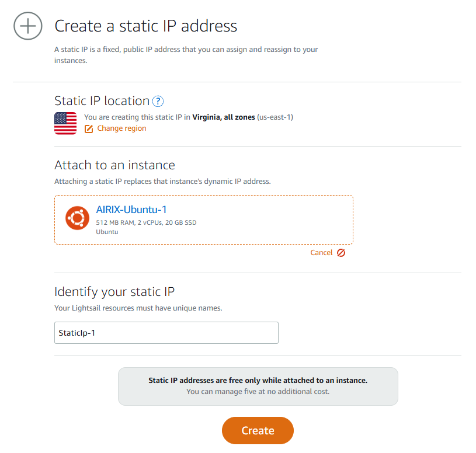Click inside the StaticIp-1 name field
Screen dimensions: 476x453
166,333
